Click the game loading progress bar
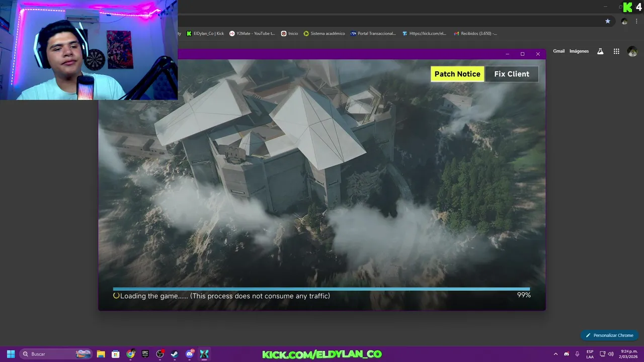 coord(321,289)
